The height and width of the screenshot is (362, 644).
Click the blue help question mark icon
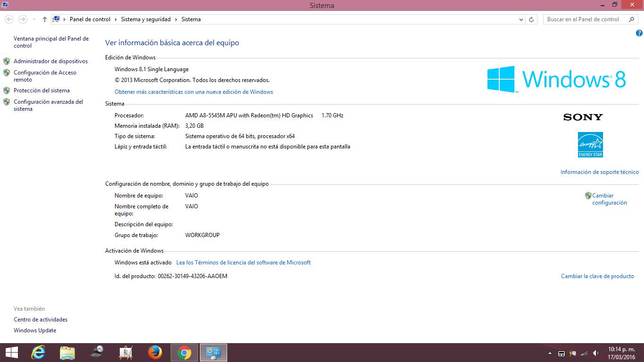639,33
